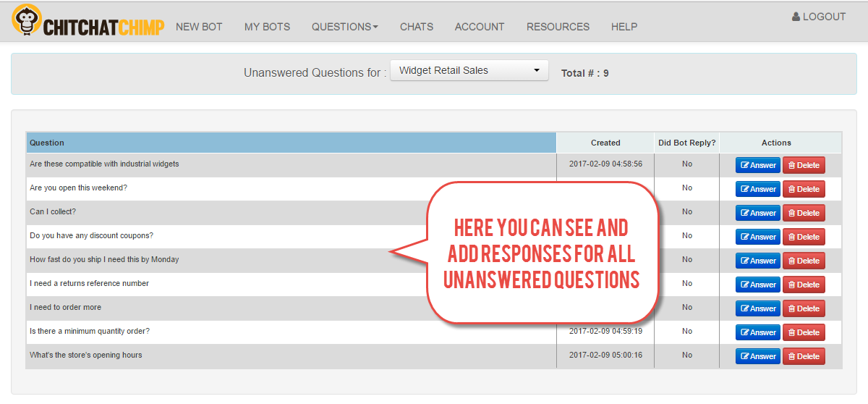The width and height of the screenshot is (868, 404).
Task: Delete the returns reference number question
Action: (804, 285)
